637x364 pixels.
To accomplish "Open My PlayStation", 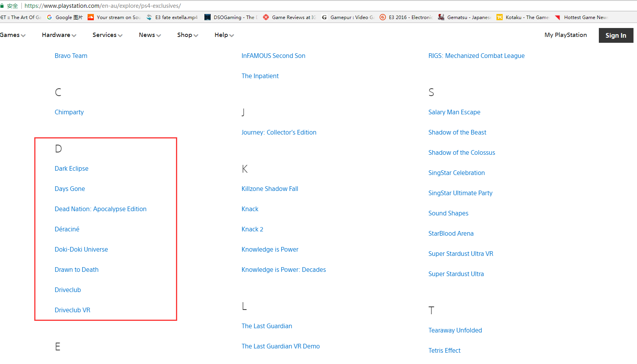I will click(x=566, y=35).
